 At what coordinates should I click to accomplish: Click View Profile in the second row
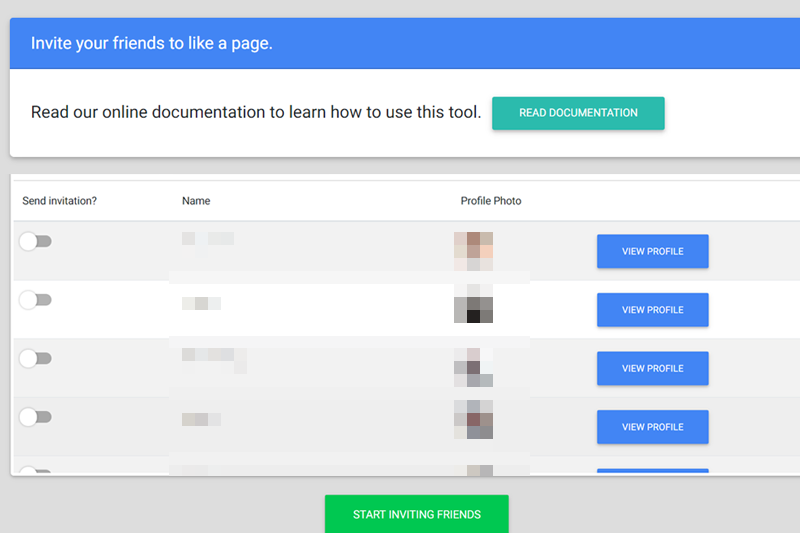(x=652, y=310)
